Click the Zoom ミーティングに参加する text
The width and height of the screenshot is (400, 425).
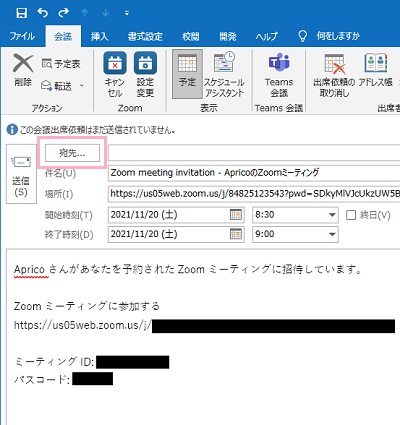point(87,306)
